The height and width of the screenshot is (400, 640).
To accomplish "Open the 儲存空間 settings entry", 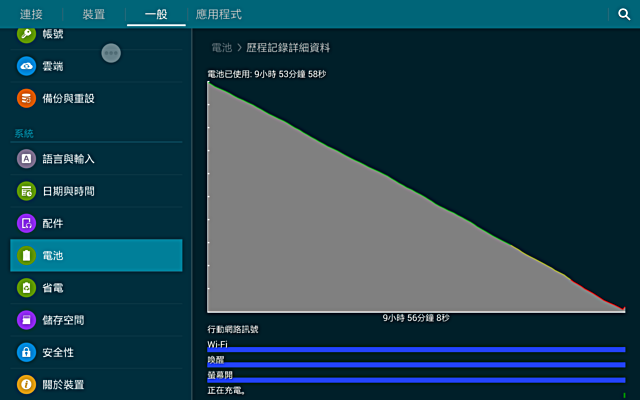I will [96, 320].
